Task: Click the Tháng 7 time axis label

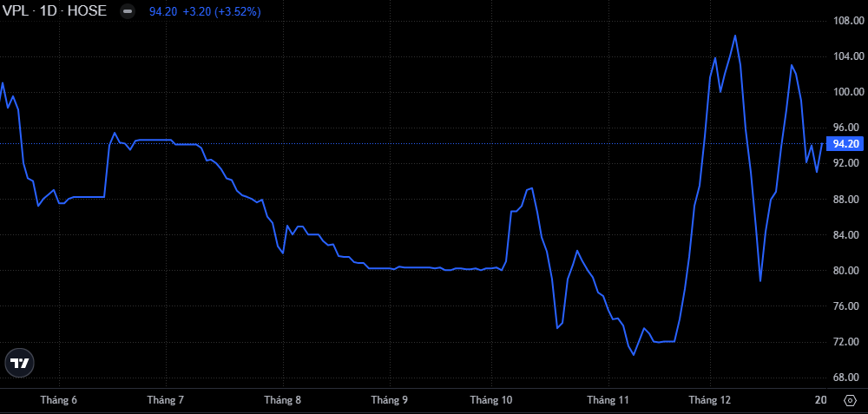Action: [x=165, y=400]
